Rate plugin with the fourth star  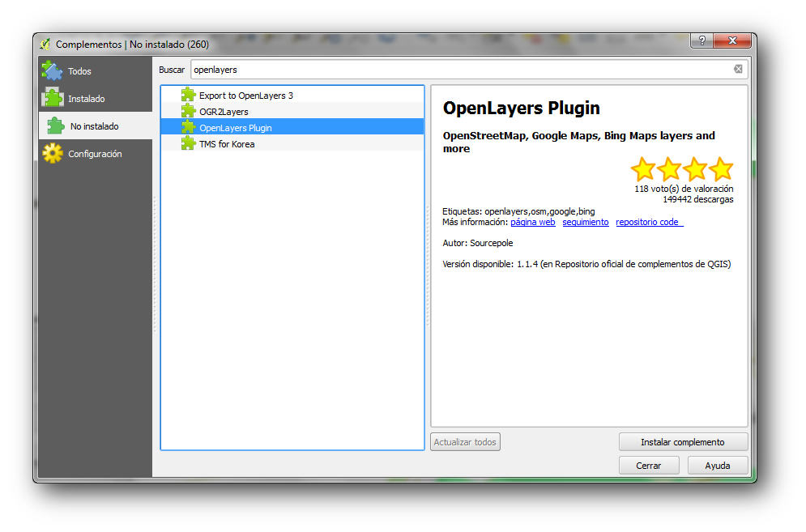coord(721,169)
